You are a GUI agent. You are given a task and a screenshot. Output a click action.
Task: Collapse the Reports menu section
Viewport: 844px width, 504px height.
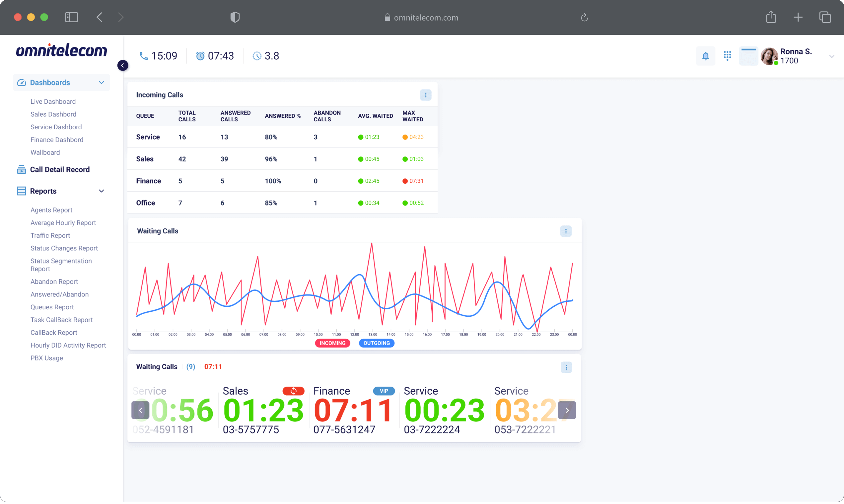[x=101, y=191]
